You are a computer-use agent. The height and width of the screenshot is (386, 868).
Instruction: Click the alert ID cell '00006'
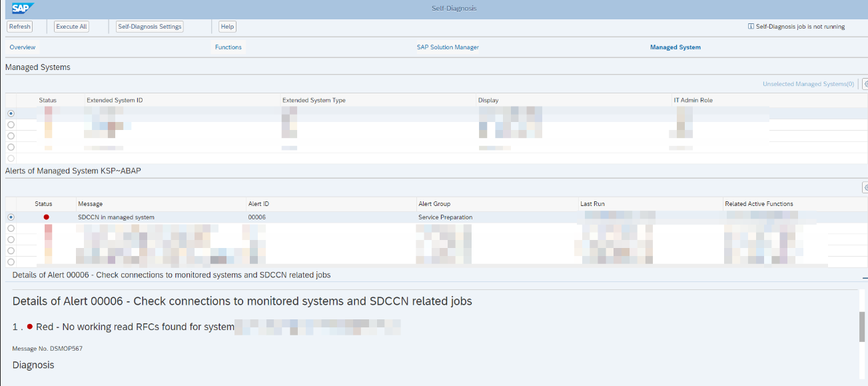pos(257,217)
